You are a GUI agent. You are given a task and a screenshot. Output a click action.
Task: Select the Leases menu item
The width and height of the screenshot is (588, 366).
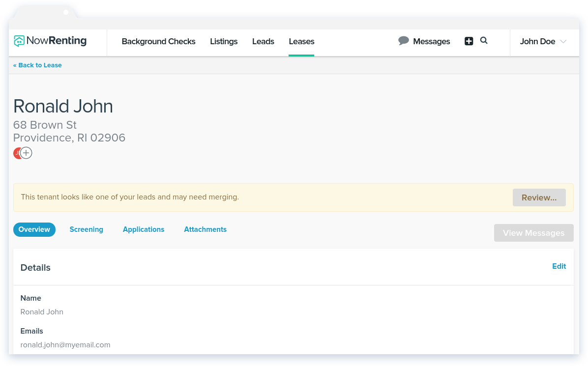(301, 42)
